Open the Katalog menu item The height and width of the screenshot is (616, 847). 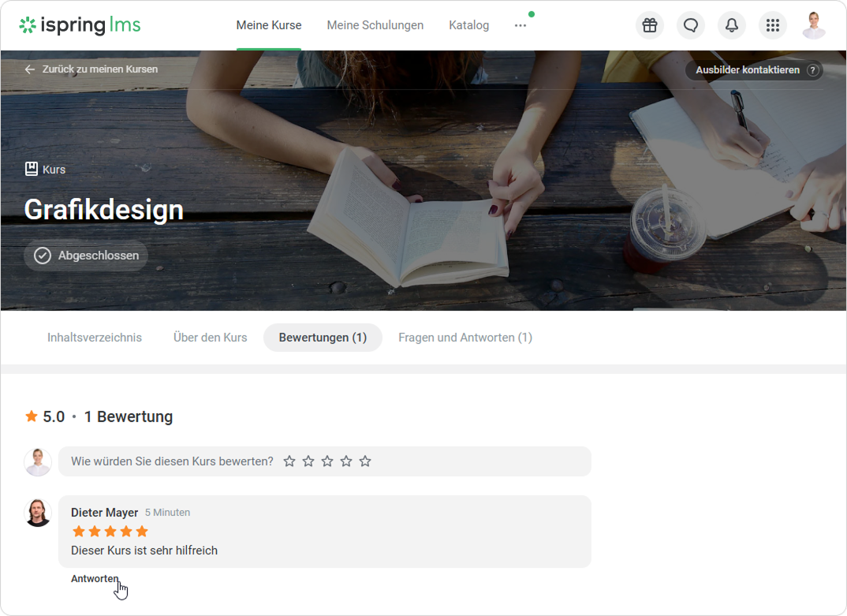click(468, 25)
